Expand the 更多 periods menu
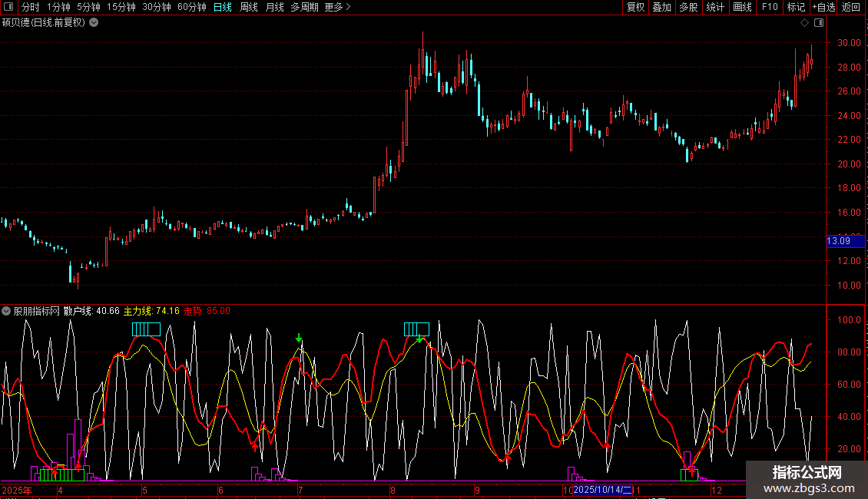Screen dimensions: 868x499 point(337,7)
